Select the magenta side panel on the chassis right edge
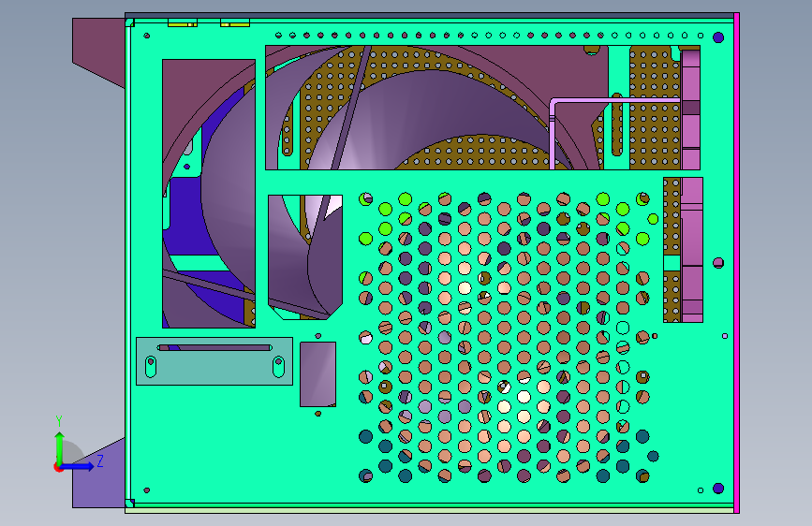Screen dimensions: 812x526 coord(736,263)
